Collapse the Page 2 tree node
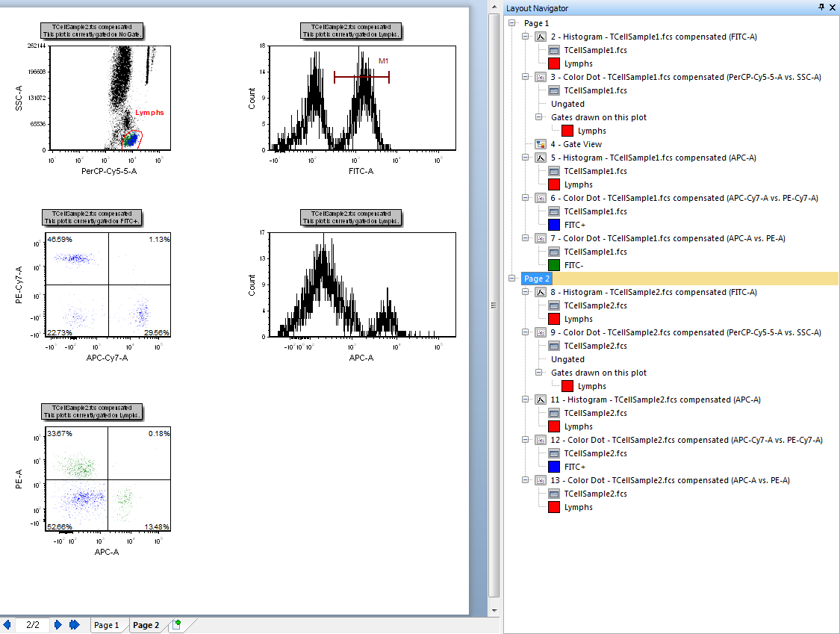The image size is (840, 634). (512, 279)
